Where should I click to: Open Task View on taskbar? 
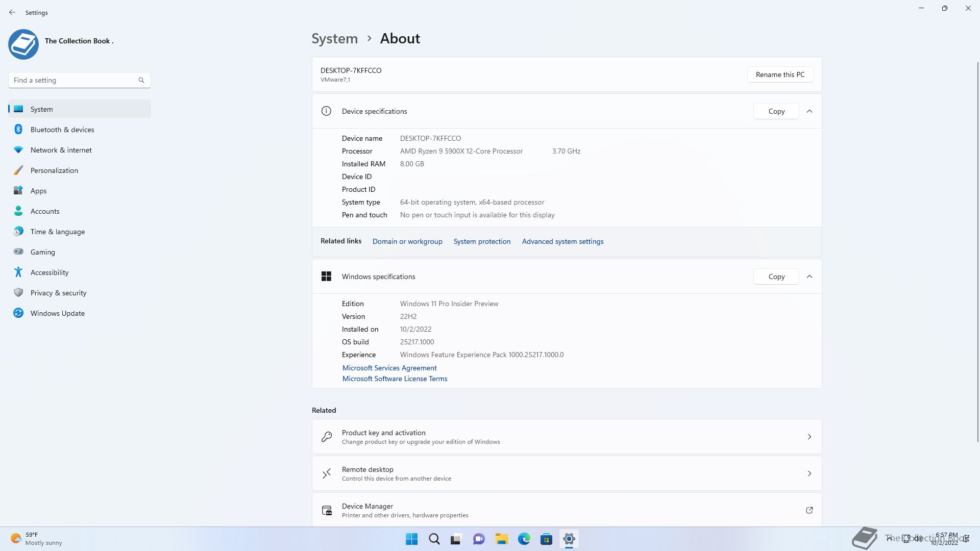456,539
